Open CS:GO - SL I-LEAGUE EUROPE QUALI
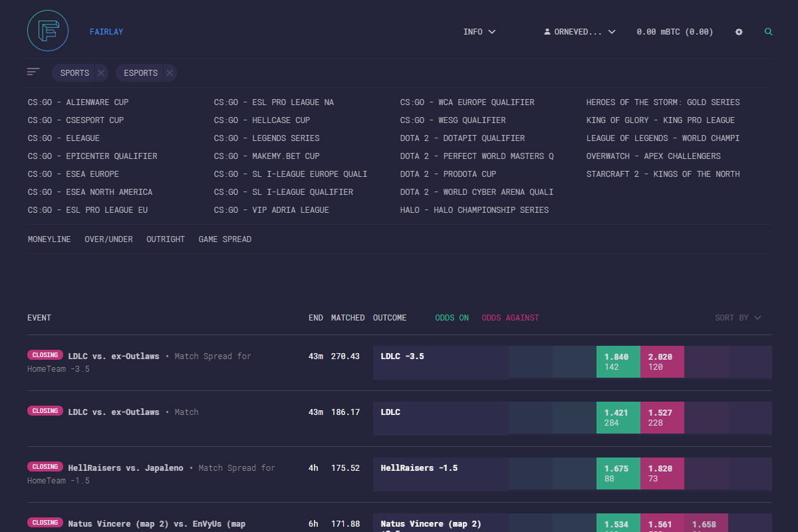Viewport: 798px width, 532px height. tap(291, 174)
